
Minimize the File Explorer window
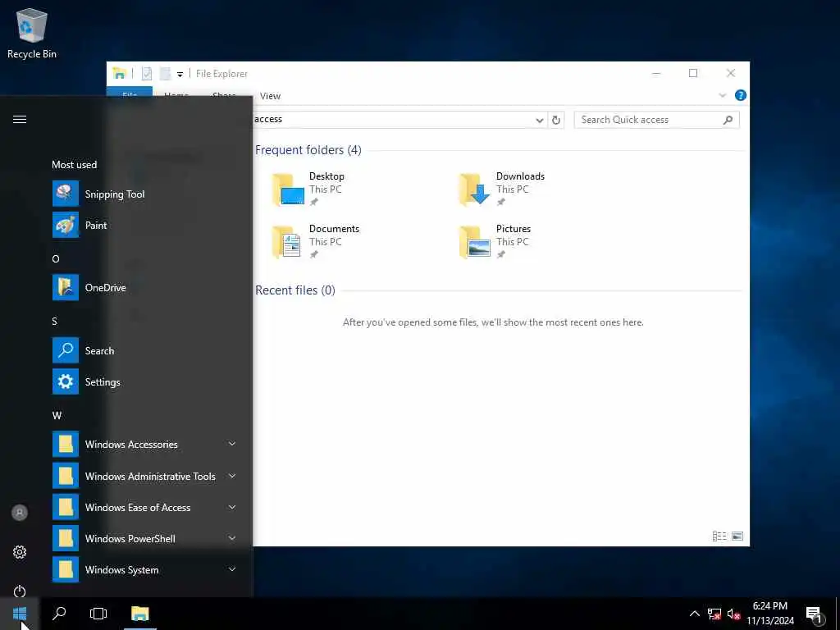(x=656, y=73)
